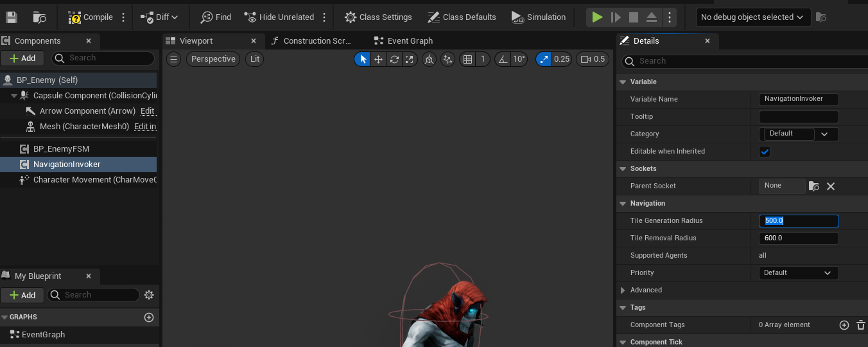Clear Parent Socket with the X icon
Viewport: 868px width, 347px height.
pos(831,186)
